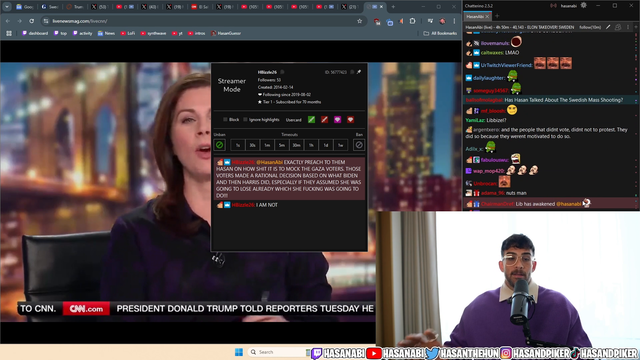Apply the 1m timeout

click(x=267, y=145)
